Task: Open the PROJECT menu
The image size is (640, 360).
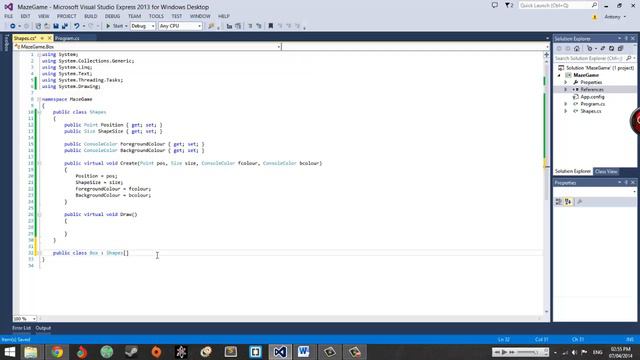Action: [x=67, y=16]
